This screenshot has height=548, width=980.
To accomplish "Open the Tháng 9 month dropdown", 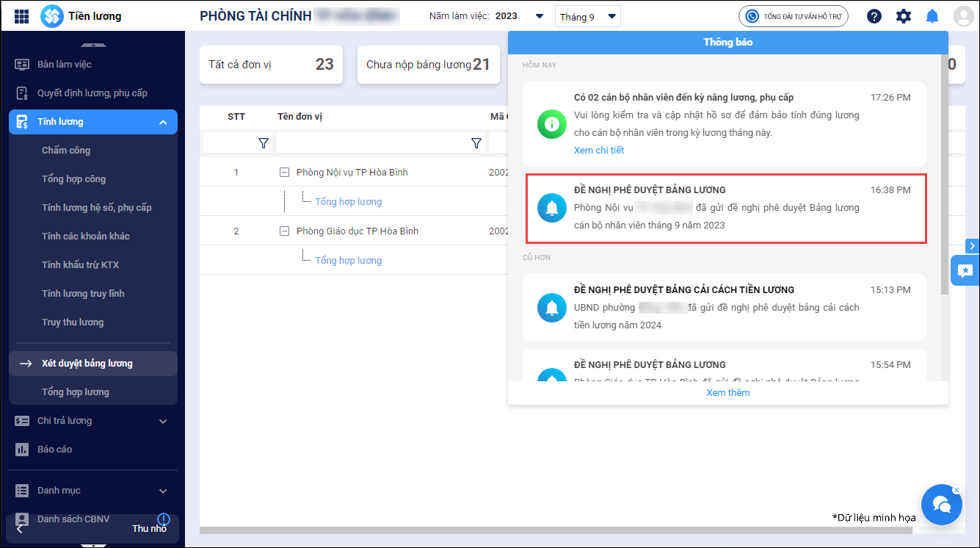I will click(588, 16).
